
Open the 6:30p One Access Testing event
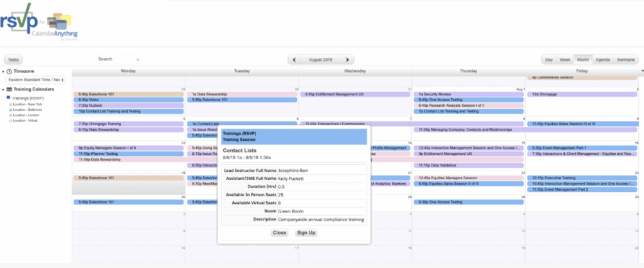[469, 202]
